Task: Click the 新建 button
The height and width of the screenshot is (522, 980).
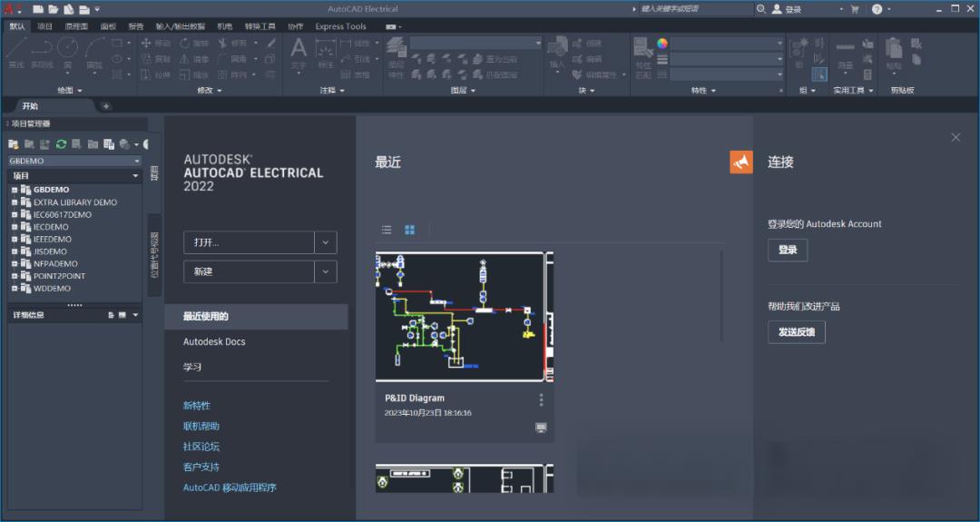Action: [249, 272]
